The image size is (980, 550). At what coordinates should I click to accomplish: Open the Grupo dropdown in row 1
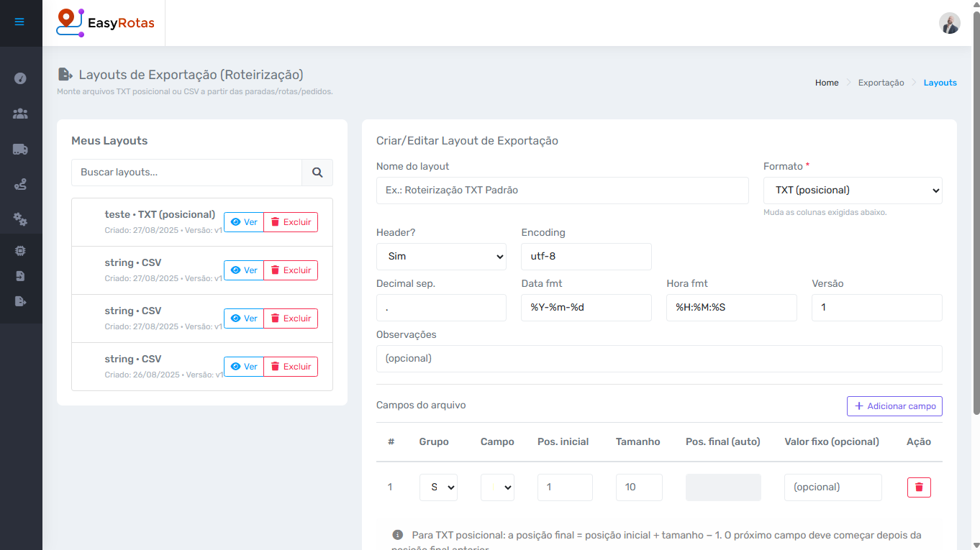pyautogui.click(x=438, y=487)
